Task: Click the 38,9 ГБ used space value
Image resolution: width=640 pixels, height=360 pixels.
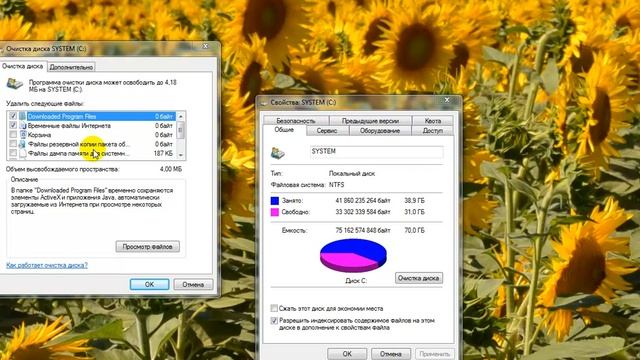Action: coord(414,201)
